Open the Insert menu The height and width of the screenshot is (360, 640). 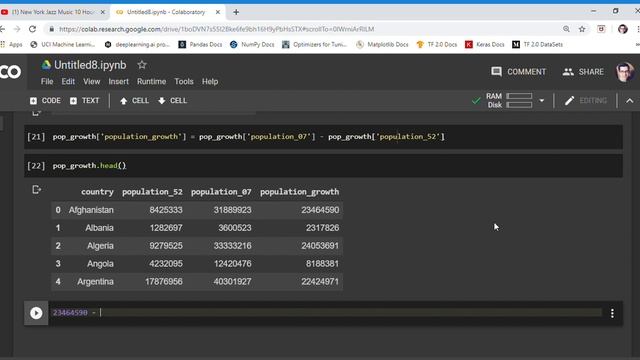pos(118,82)
